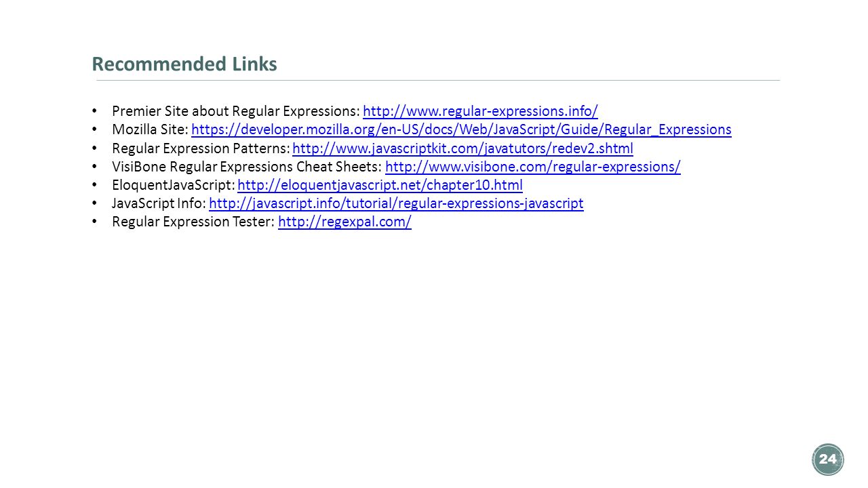The image size is (868, 488).
Task: Select the Recommended Links slide title
Action: [x=184, y=64]
